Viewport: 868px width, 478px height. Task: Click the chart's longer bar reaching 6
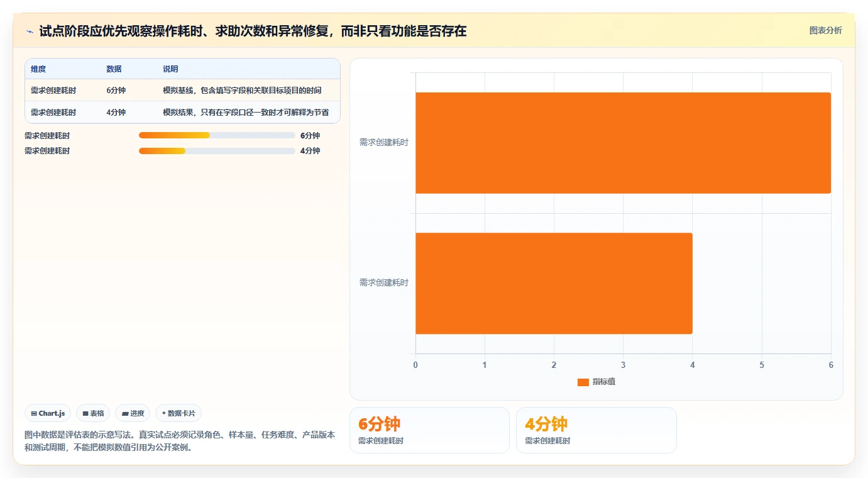pyautogui.click(x=623, y=143)
